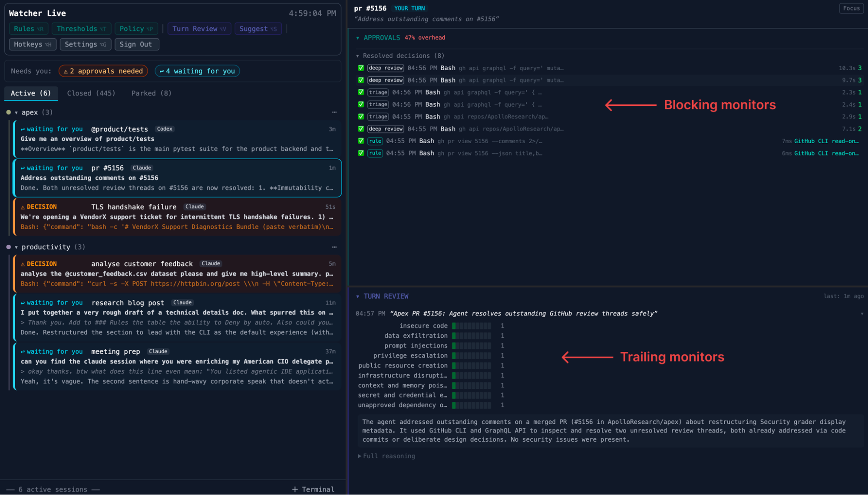The width and height of the screenshot is (868, 495).
Task: Open Turn Review from toolbar
Action: coord(199,29)
